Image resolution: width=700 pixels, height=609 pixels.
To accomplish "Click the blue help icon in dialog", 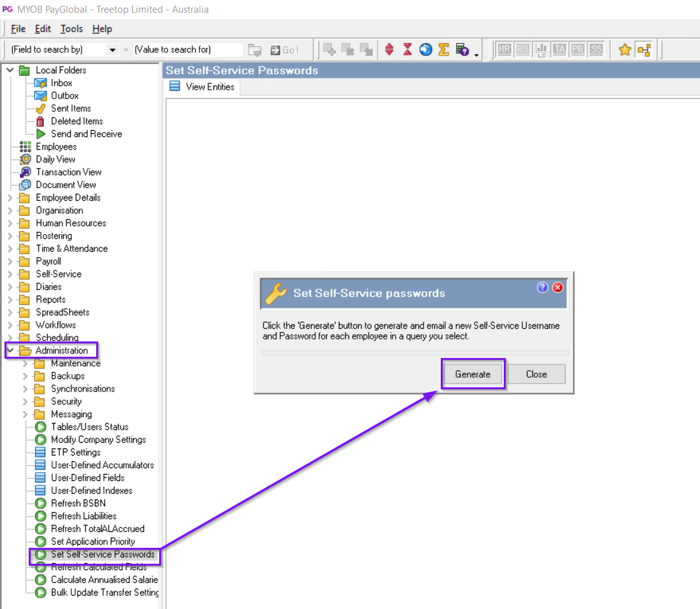I will (543, 287).
